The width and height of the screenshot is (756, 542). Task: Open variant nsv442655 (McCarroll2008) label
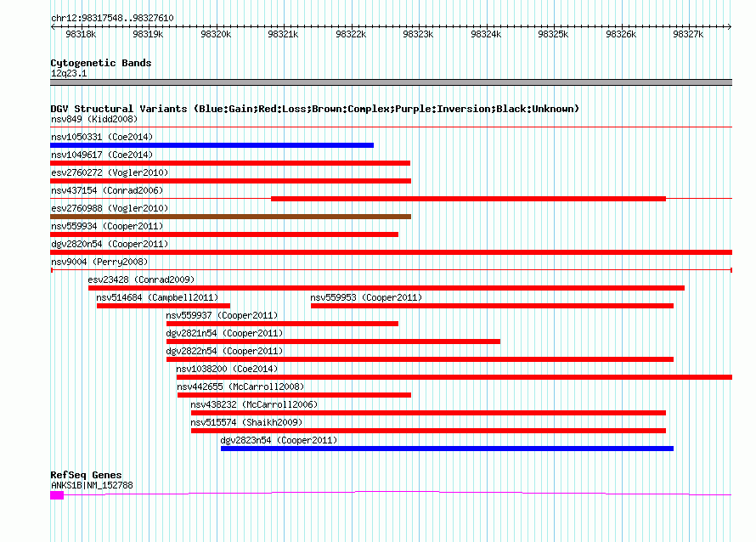pos(240,387)
